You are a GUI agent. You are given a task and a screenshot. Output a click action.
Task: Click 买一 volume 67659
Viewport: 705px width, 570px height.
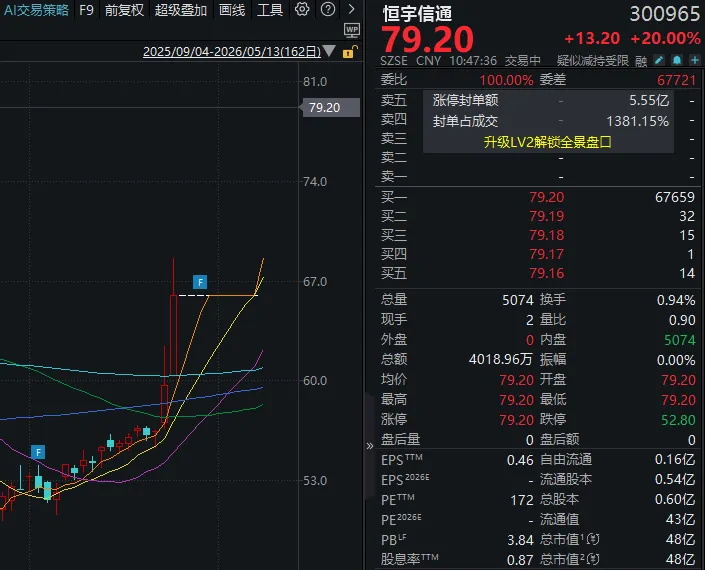tap(675, 197)
